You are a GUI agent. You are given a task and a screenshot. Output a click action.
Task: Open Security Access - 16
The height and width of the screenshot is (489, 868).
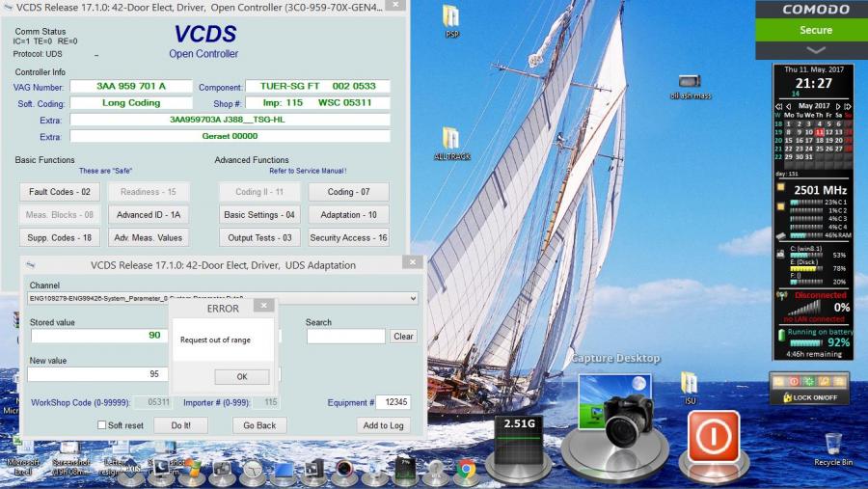[349, 237]
